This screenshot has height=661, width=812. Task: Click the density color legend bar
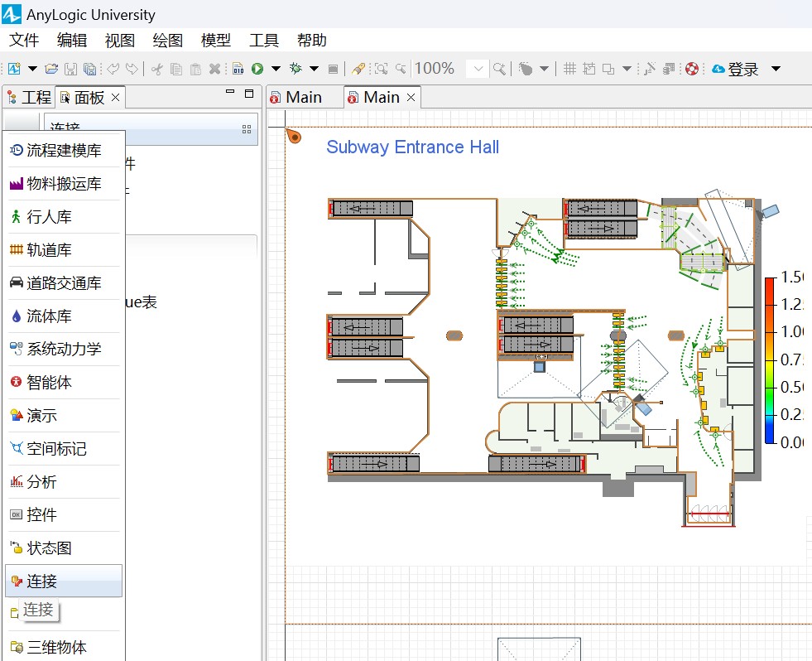(770, 360)
